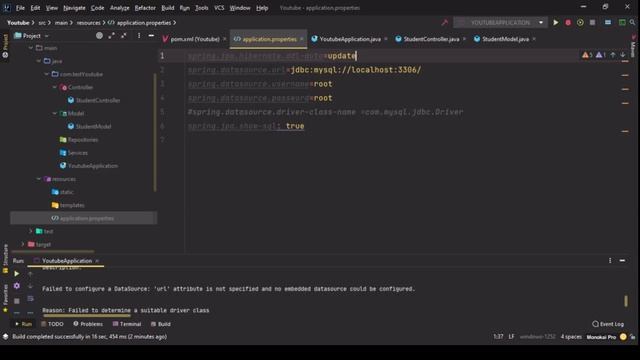Click Collapse All in Project panel

[x=123, y=36]
